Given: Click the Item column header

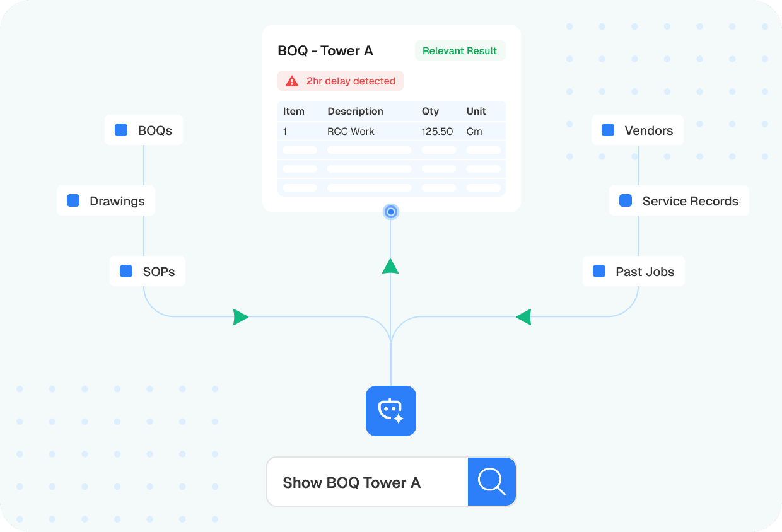Looking at the screenshot, I should [x=294, y=111].
